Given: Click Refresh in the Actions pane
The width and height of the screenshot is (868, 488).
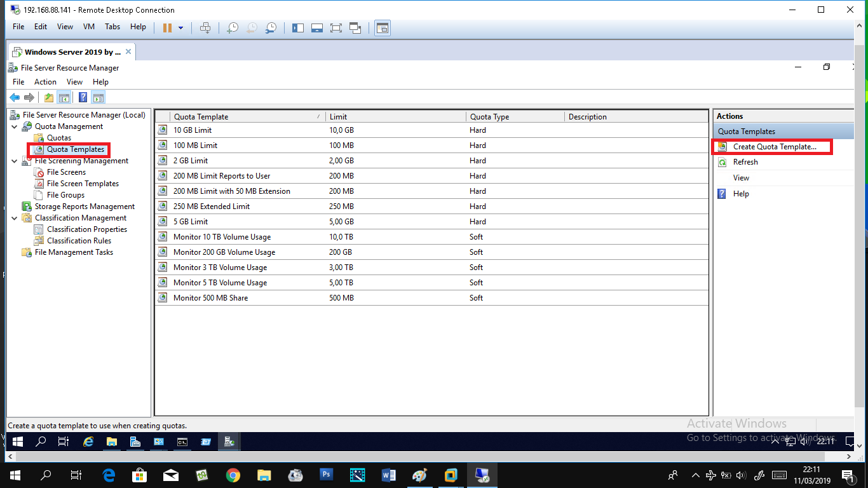Looking at the screenshot, I should (745, 162).
